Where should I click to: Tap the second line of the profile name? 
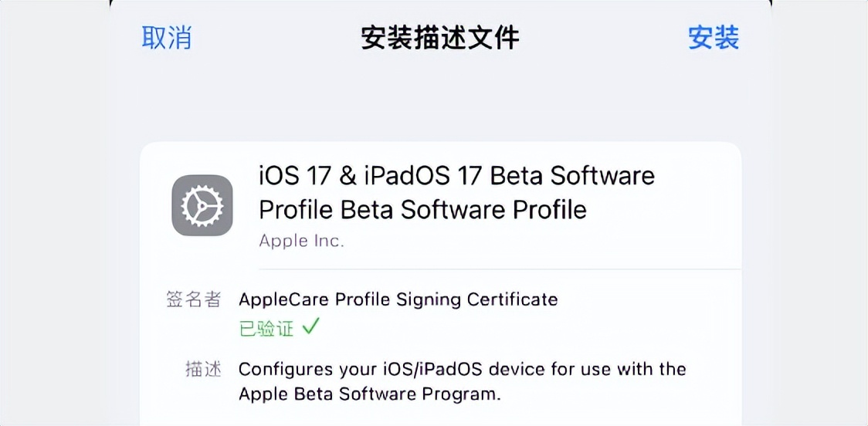tap(422, 209)
